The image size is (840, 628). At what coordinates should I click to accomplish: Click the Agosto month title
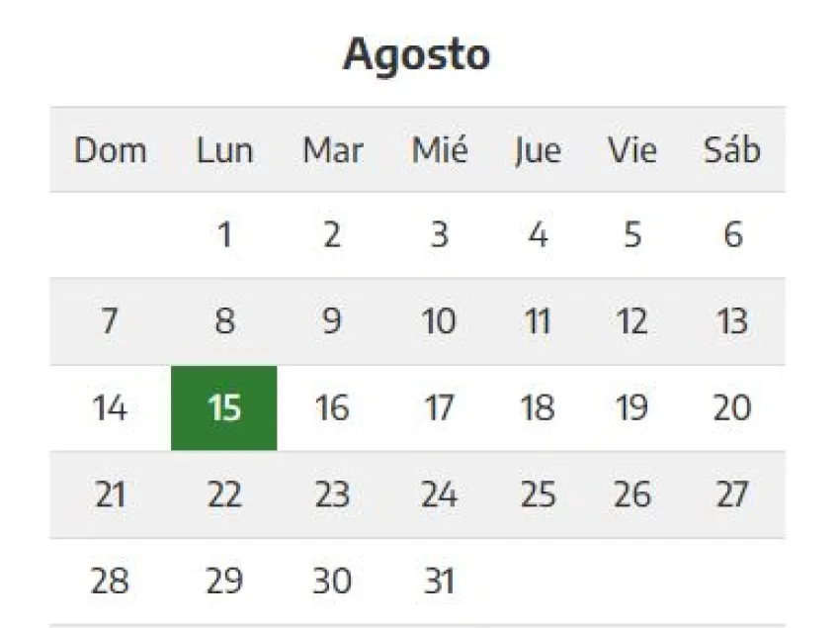click(416, 55)
